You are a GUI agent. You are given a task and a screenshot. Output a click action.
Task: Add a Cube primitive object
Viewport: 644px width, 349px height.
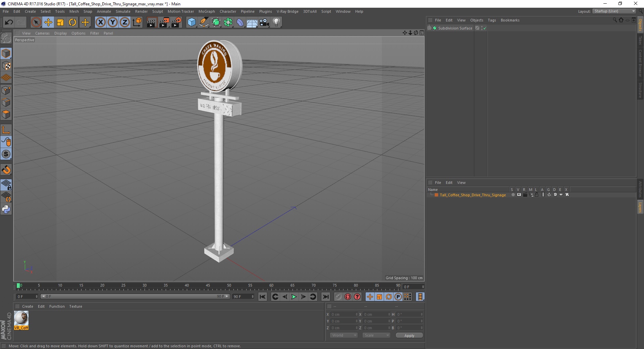(192, 22)
